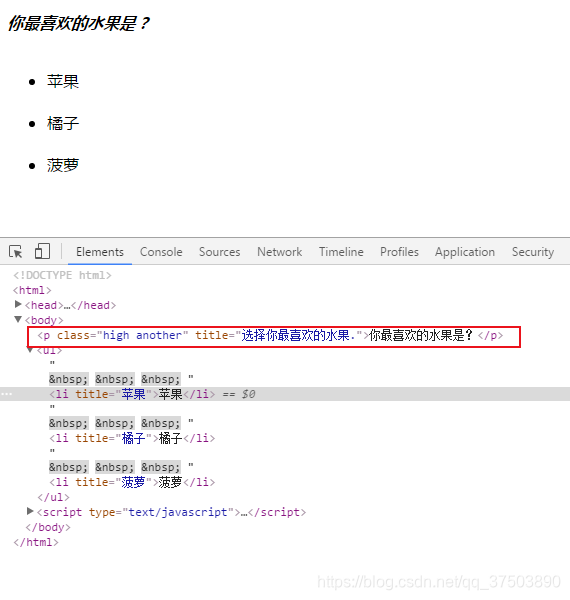The image size is (570, 600).
Task: Toggle the device toolbar icon
Action: tap(42, 251)
